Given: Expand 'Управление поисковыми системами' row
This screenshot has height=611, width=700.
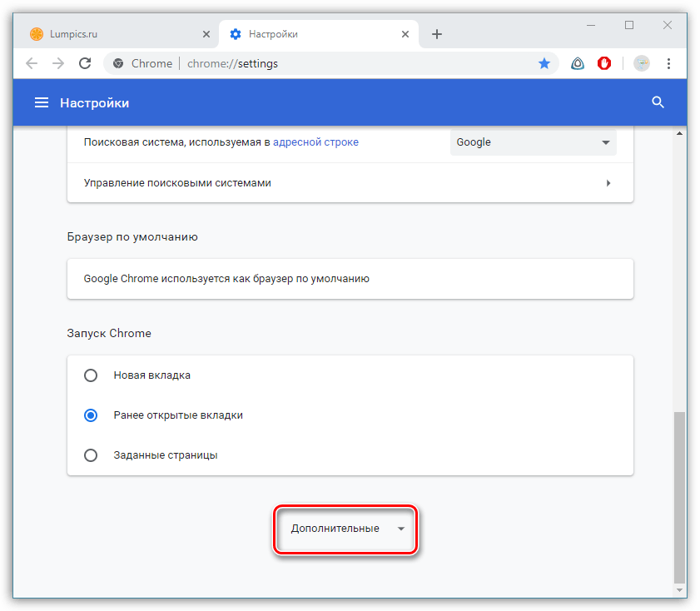Looking at the screenshot, I should 350,183.
